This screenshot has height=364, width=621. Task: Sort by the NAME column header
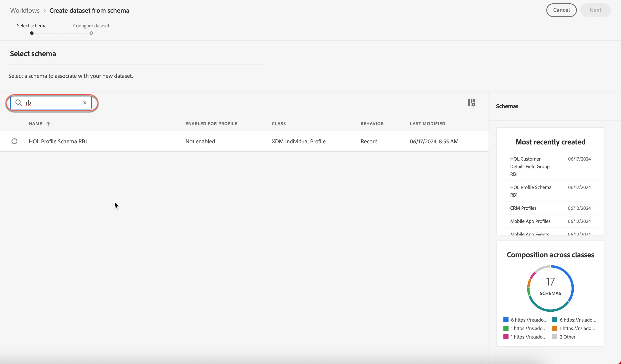point(35,124)
